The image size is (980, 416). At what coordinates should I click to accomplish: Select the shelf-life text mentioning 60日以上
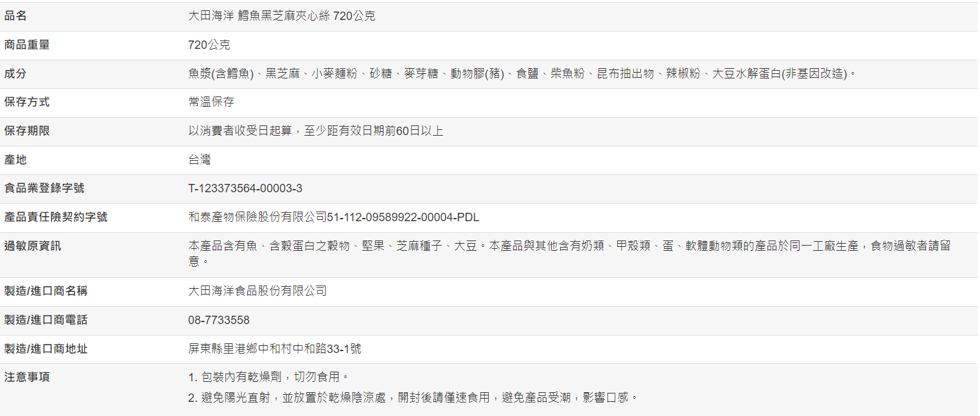[x=315, y=131]
